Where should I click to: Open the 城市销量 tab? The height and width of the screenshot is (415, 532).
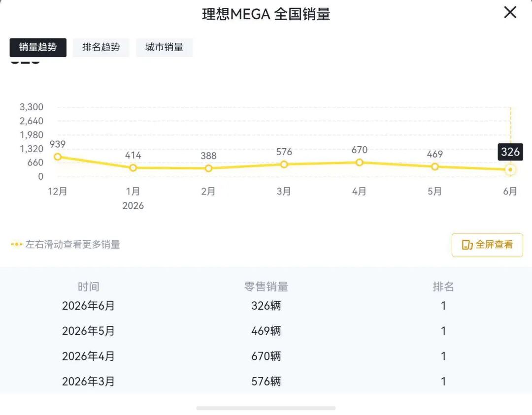(164, 47)
